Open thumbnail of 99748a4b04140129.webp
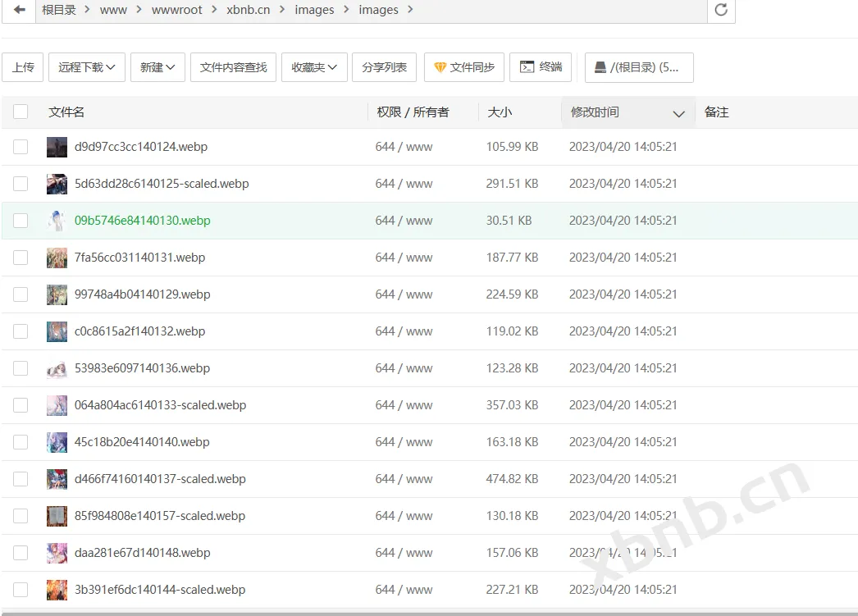The width and height of the screenshot is (858, 616). click(57, 294)
